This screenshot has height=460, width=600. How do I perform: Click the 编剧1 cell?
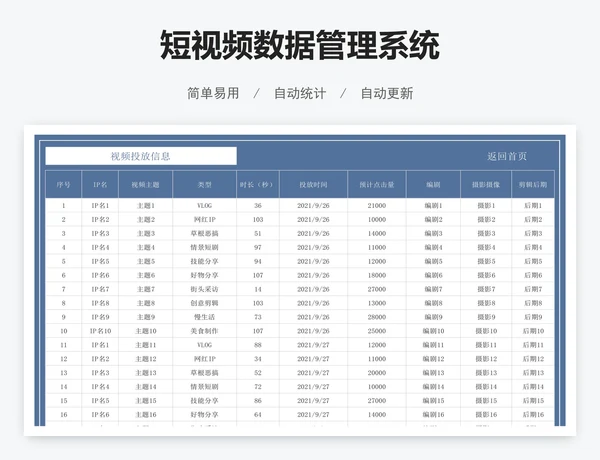click(x=433, y=206)
